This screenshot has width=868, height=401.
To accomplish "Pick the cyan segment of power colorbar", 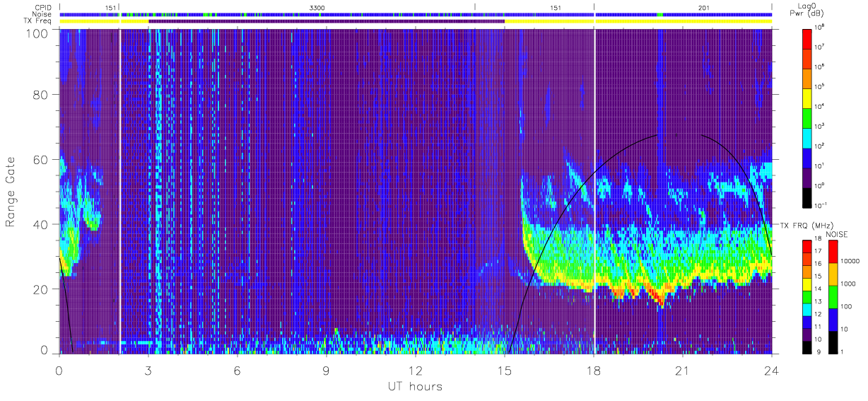I will pyautogui.click(x=808, y=137).
